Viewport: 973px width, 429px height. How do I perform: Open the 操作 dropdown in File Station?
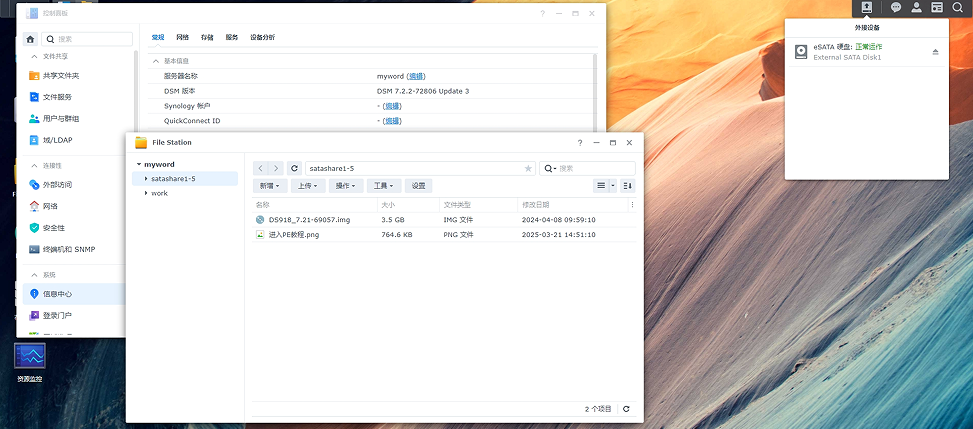pos(346,186)
